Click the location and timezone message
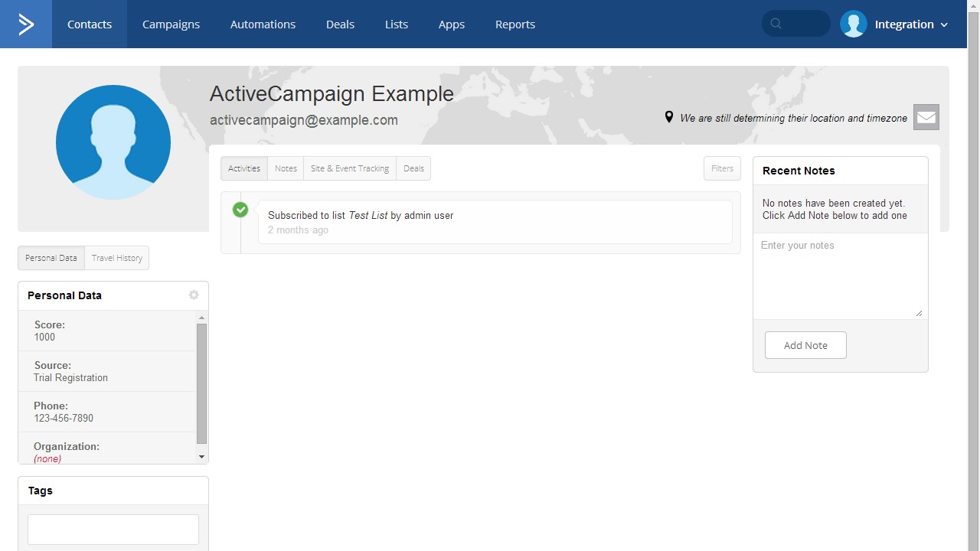Image resolution: width=980 pixels, height=551 pixels. [x=793, y=118]
